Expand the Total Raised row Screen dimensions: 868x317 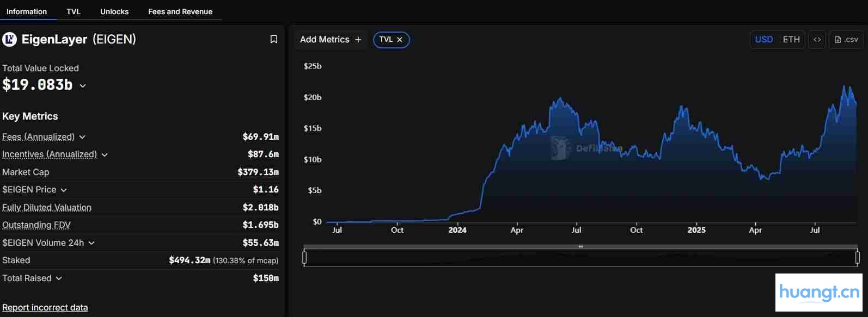(x=59, y=278)
